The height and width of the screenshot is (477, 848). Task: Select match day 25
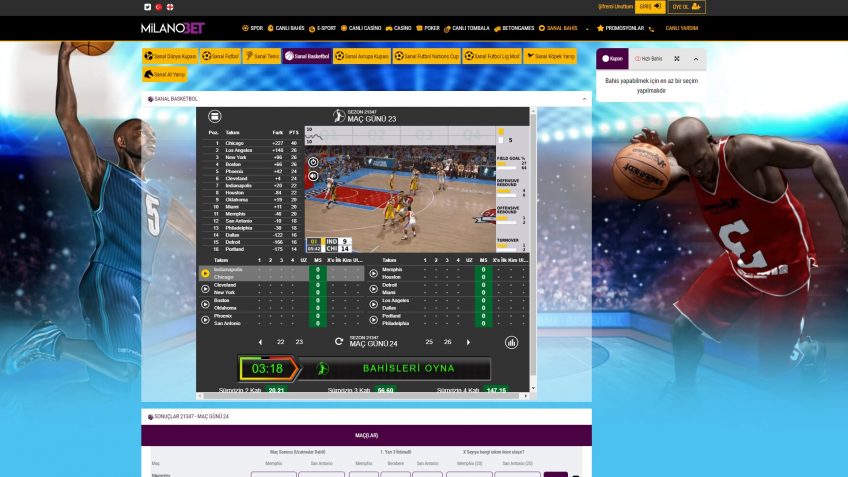(x=429, y=342)
